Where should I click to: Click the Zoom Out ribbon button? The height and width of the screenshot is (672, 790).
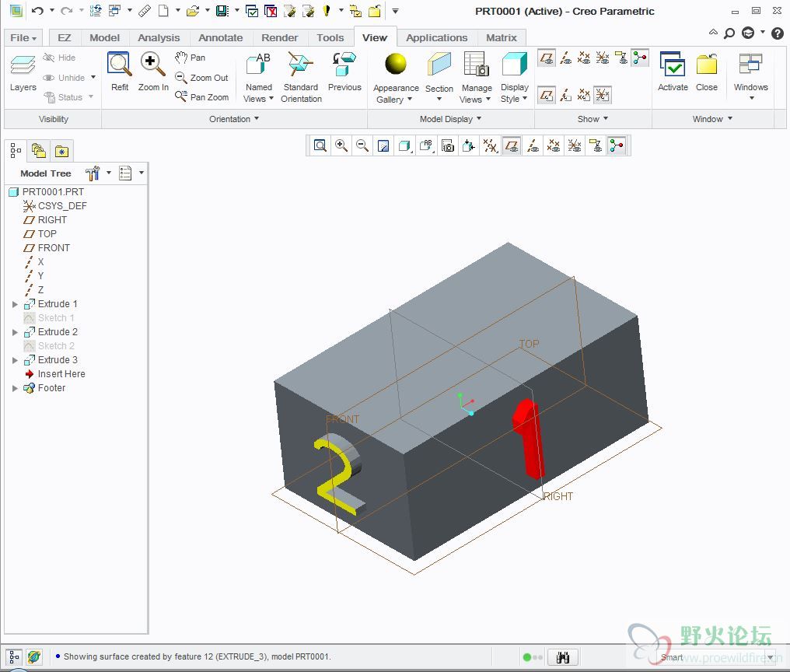click(x=201, y=78)
